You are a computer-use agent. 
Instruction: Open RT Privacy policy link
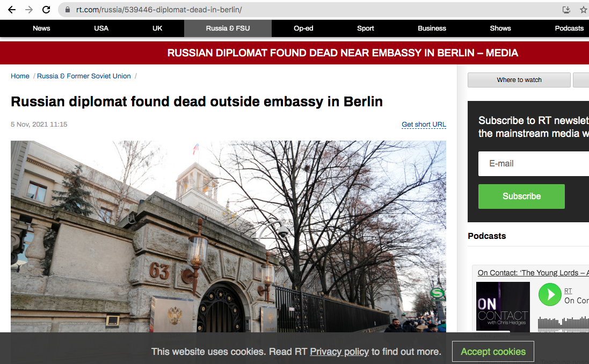coord(339,352)
